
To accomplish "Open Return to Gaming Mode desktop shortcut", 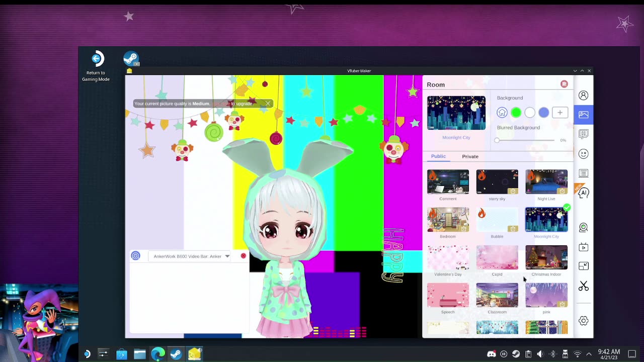I will tap(96, 66).
